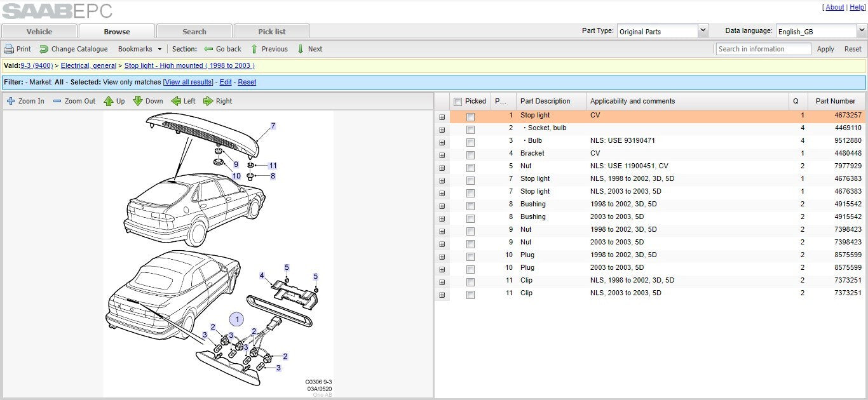The image size is (868, 400).
Task: Expand the Nut 7977929 row
Action: (x=442, y=168)
